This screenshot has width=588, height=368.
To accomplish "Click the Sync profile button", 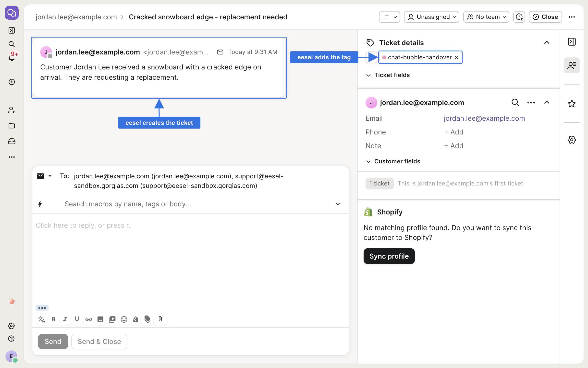I will pyautogui.click(x=389, y=256).
